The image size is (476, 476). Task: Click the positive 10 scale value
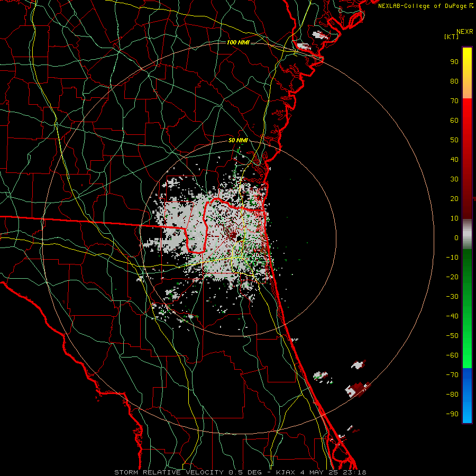coord(454,218)
